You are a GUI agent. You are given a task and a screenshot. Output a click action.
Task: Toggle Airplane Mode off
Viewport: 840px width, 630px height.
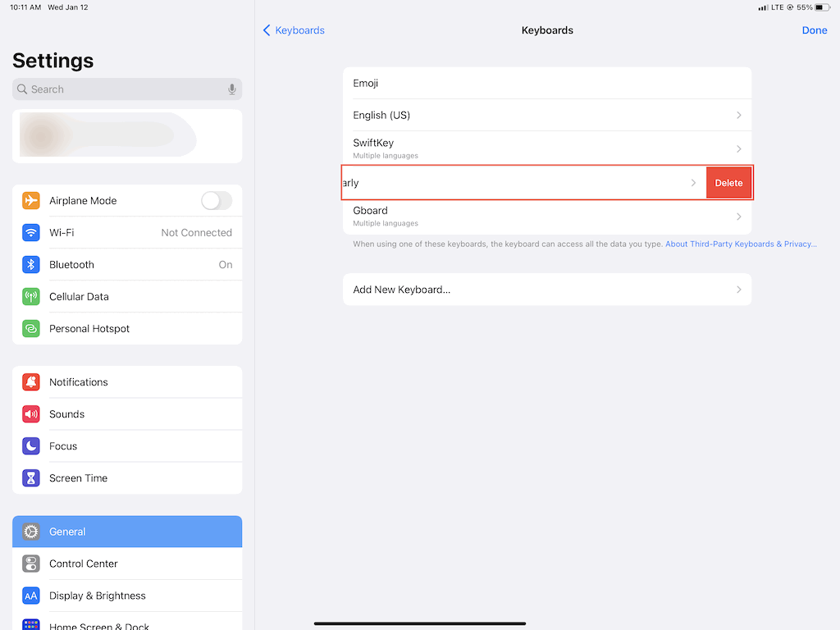216,200
